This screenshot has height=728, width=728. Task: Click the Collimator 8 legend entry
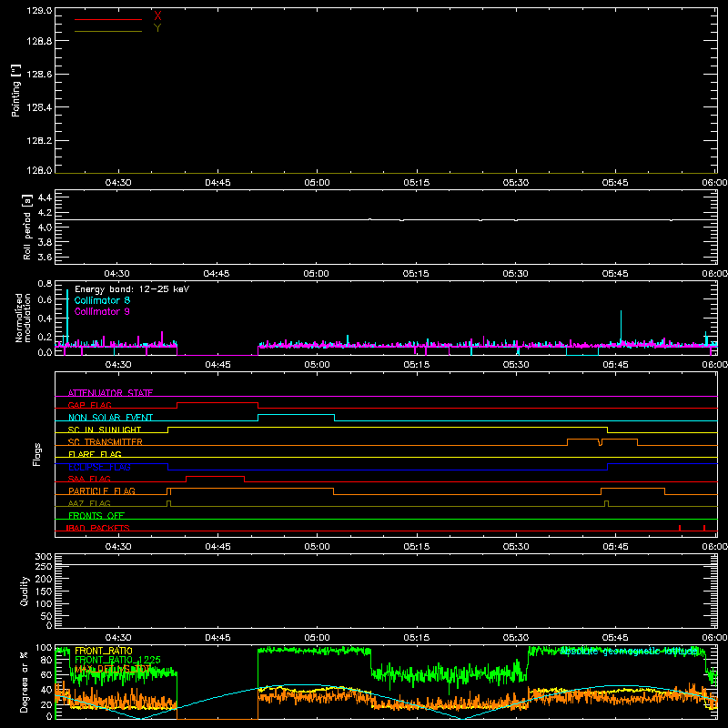(102, 300)
